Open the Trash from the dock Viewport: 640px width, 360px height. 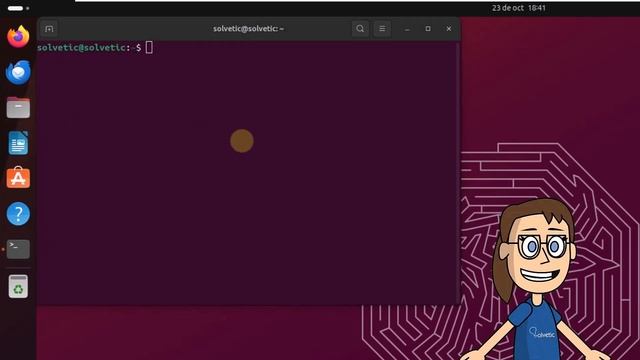(18, 286)
